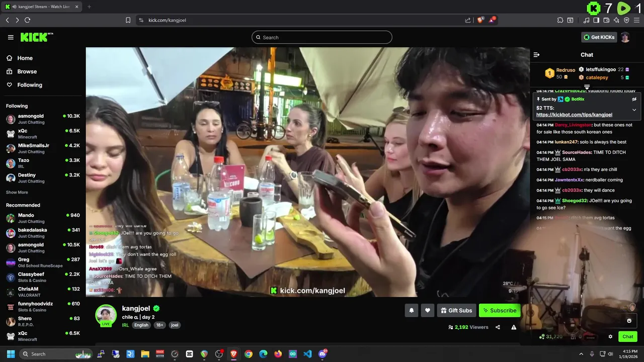Collapse pinned message chevron
644x362 pixels.
(x=634, y=110)
